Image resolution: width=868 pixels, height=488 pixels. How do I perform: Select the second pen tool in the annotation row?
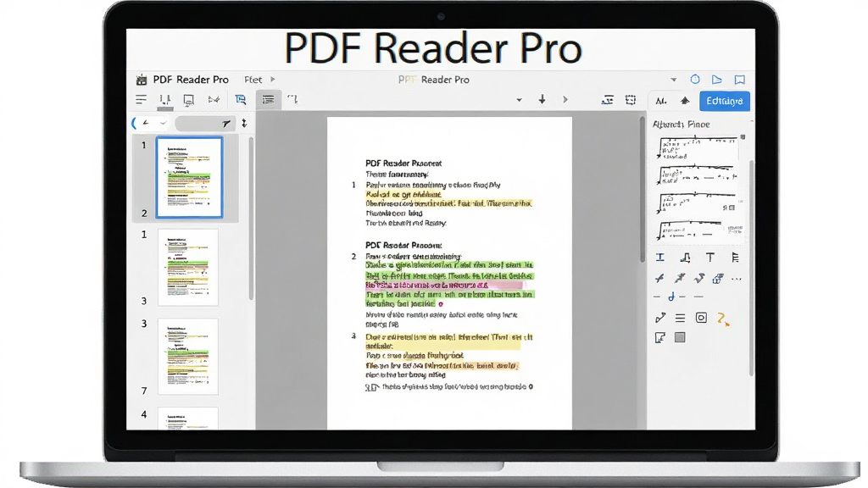(x=679, y=278)
